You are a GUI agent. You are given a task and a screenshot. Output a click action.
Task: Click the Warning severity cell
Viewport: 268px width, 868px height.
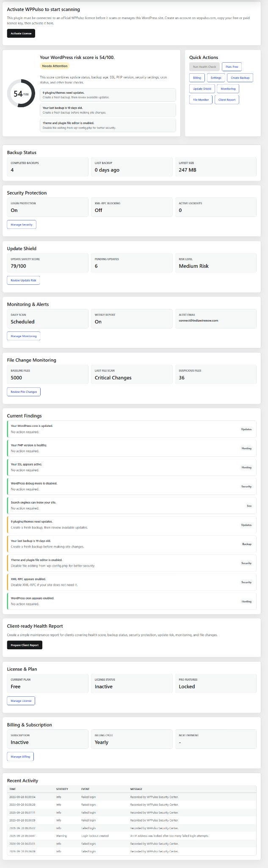(61, 836)
